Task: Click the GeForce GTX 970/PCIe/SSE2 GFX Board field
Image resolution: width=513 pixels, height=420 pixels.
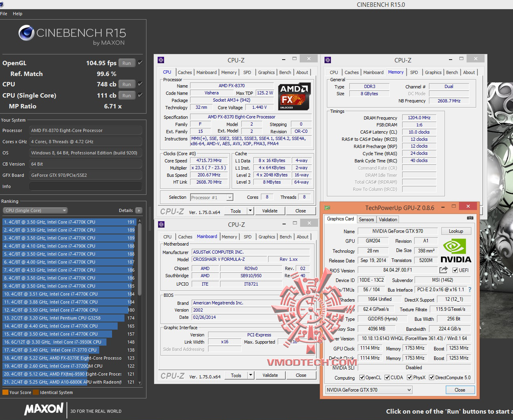Action: [86, 175]
